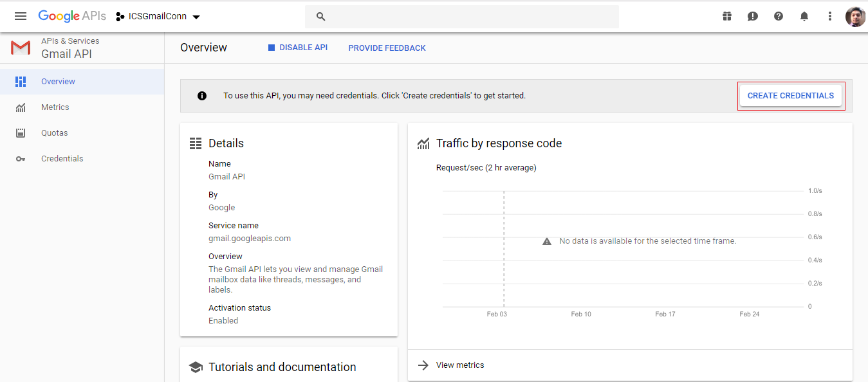The height and width of the screenshot is (382, 868).
Task: Click the Feb 03 chart axis label
Action: coord(497,314)
